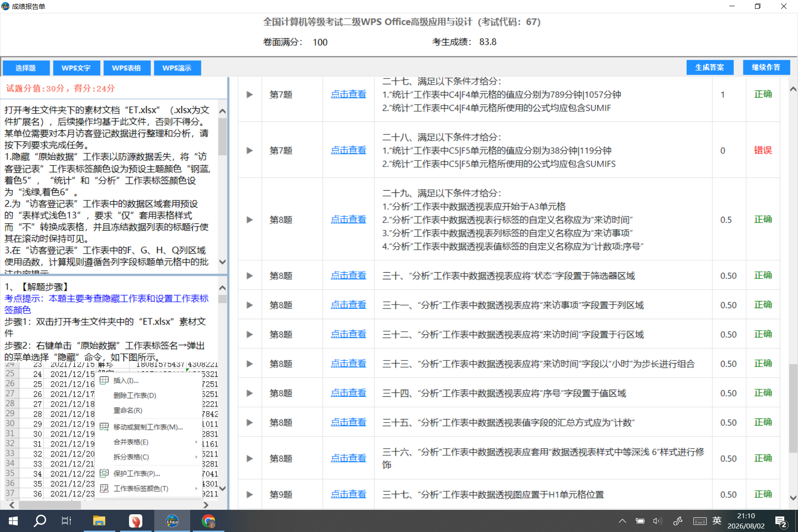Expand the row for item 三十三
Screen dimensions: 798x532
click(x=250, y=364)
